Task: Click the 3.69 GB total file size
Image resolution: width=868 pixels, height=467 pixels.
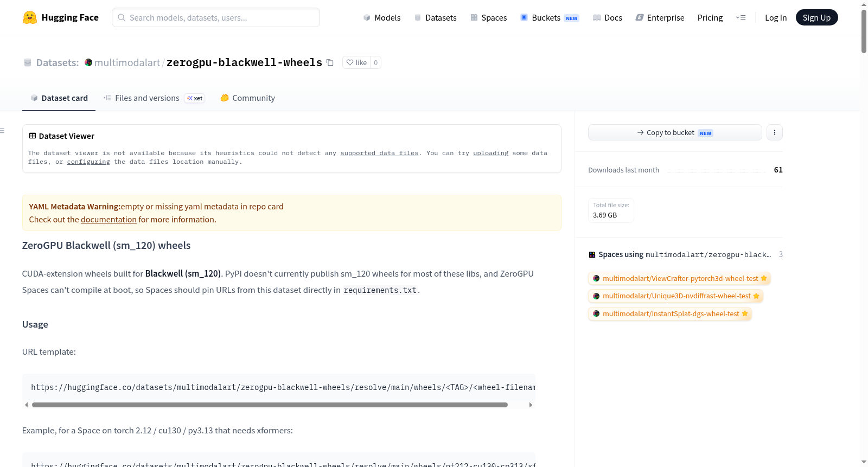Action: [x=605, y=215]
